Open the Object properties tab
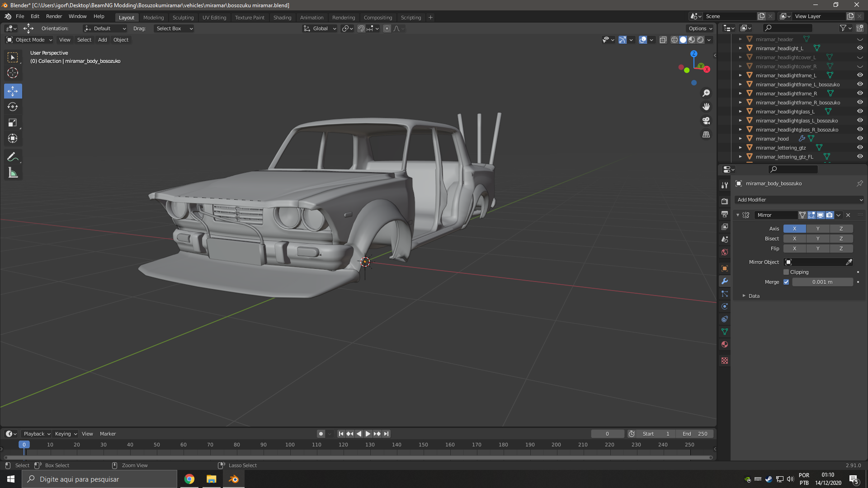 725,268
